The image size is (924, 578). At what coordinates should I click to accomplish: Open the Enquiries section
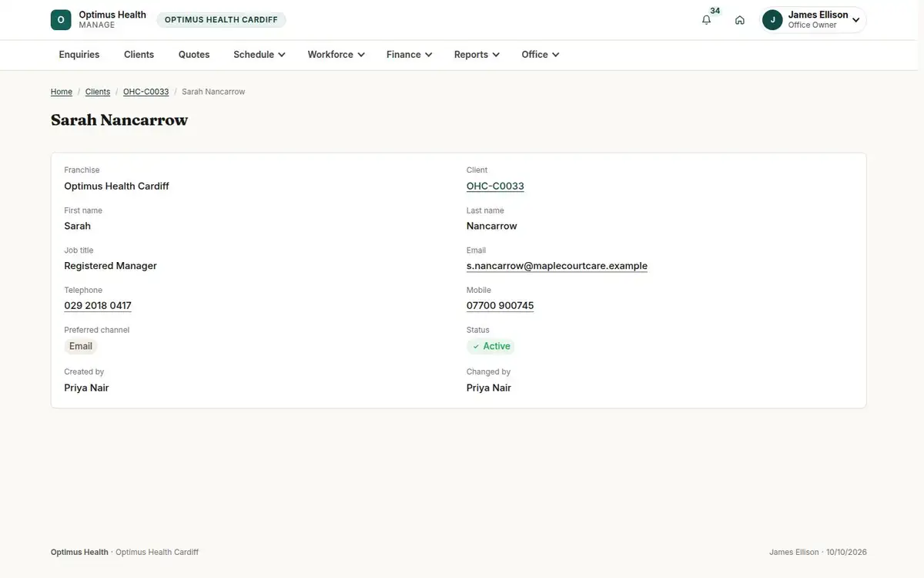pyautogui.click(x=79, y=55)
